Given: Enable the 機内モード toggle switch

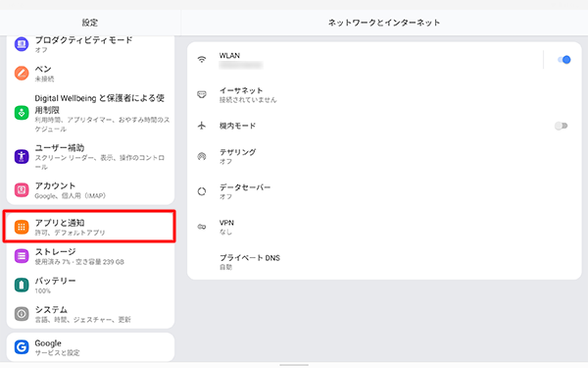Looking at the screenshot, I should click(561, 126).
